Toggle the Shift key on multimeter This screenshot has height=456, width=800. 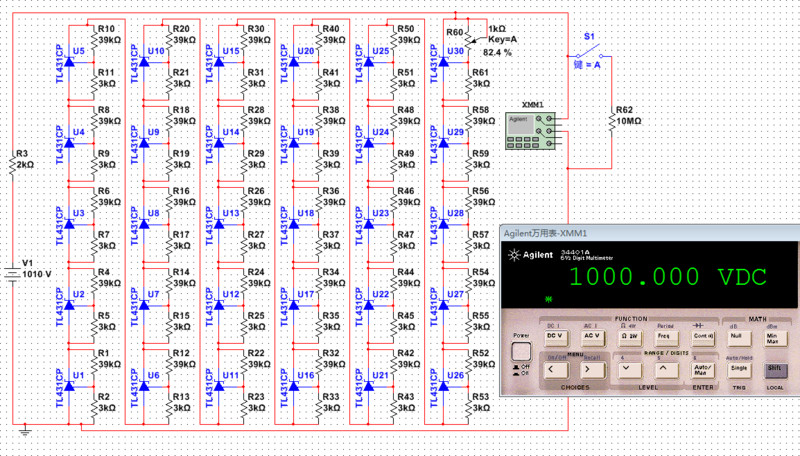pyautogui.click(x=773, y=369)
